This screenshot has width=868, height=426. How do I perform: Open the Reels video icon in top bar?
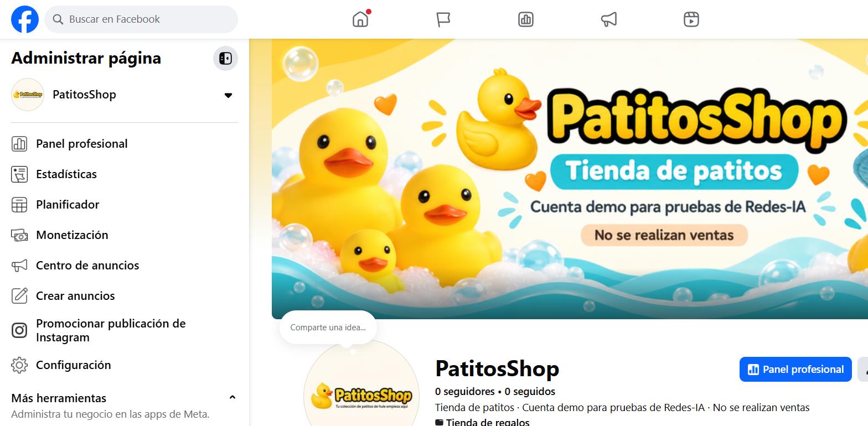691,19
